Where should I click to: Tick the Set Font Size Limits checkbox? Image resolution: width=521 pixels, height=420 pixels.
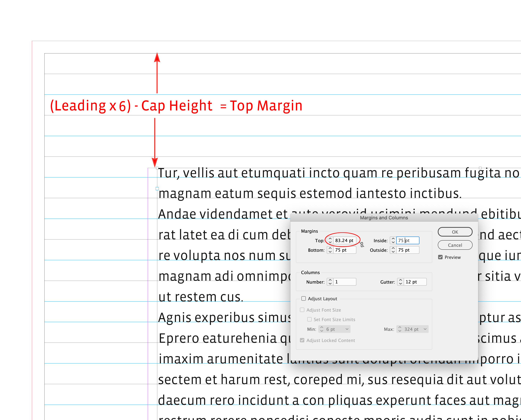[x=309, y=319]
